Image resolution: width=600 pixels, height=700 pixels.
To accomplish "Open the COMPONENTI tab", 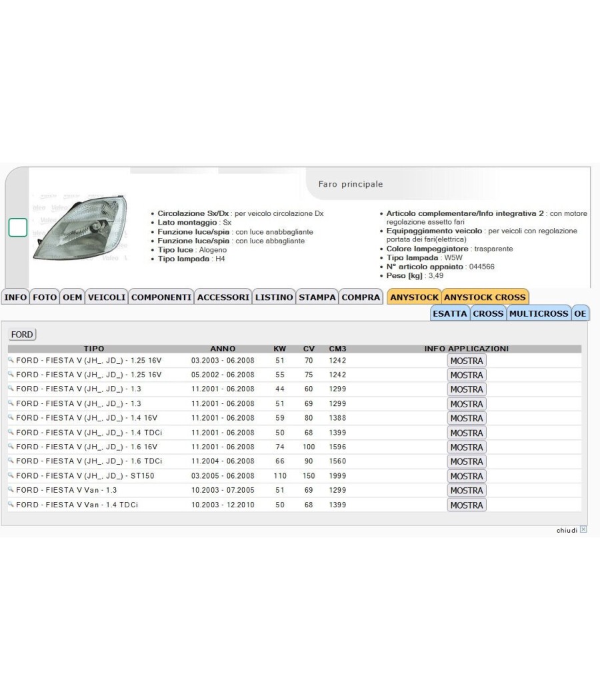I will point(161,297).
